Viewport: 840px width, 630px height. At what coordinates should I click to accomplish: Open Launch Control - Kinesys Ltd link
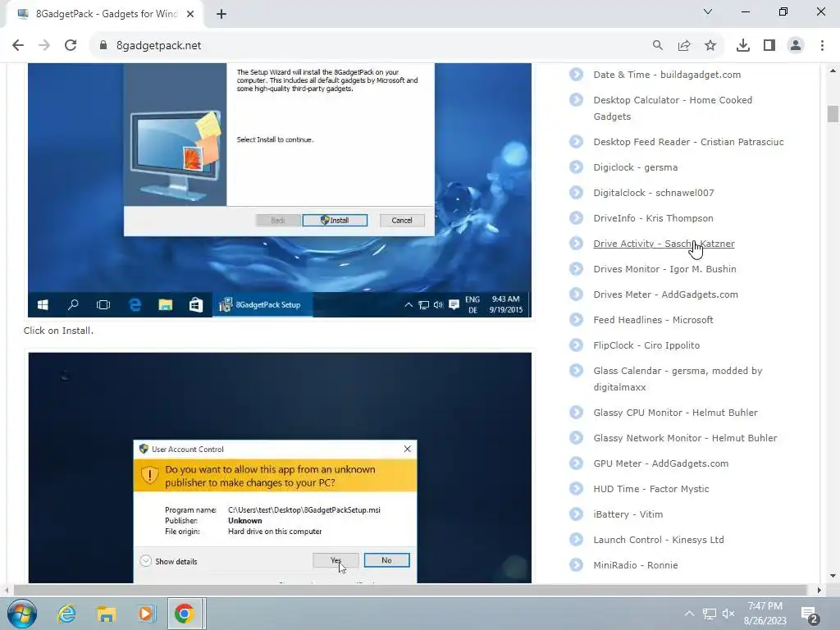[x=659, y=540]
